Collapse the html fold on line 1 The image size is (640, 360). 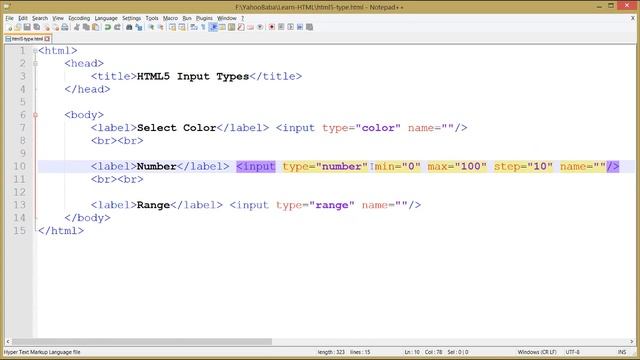[35, 51]
